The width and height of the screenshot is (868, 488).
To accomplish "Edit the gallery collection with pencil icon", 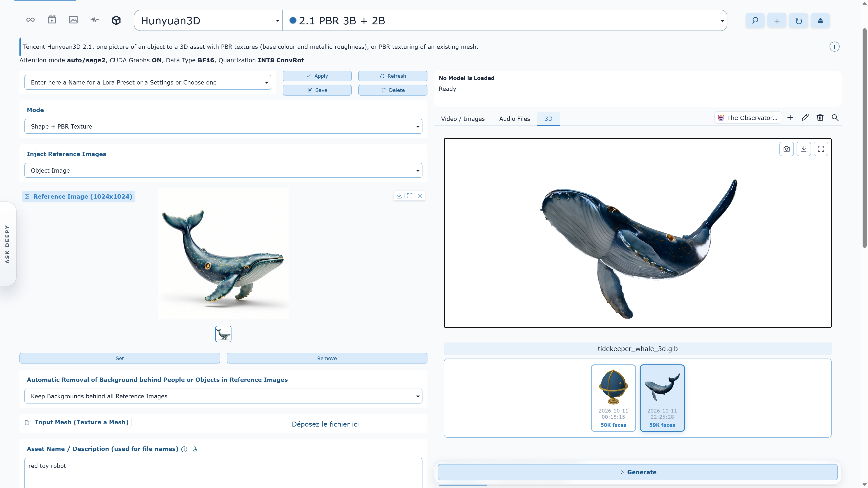I will pyautogui.click(x=805, y=117).
